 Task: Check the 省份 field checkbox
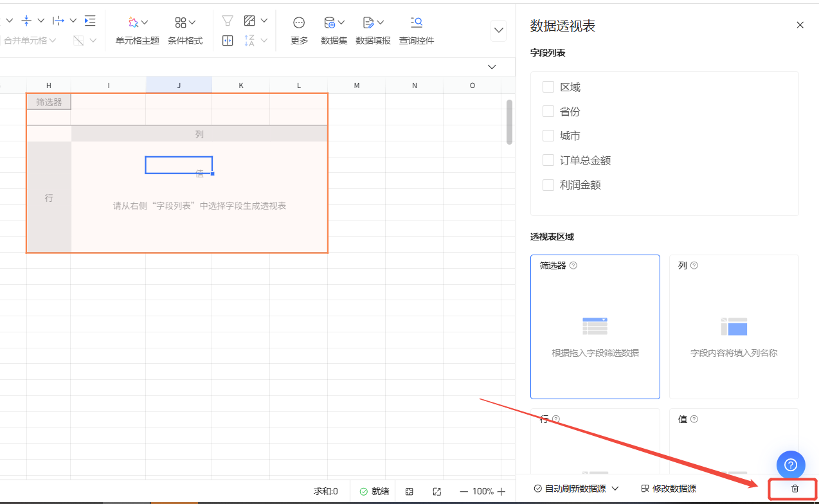[548, 111]
